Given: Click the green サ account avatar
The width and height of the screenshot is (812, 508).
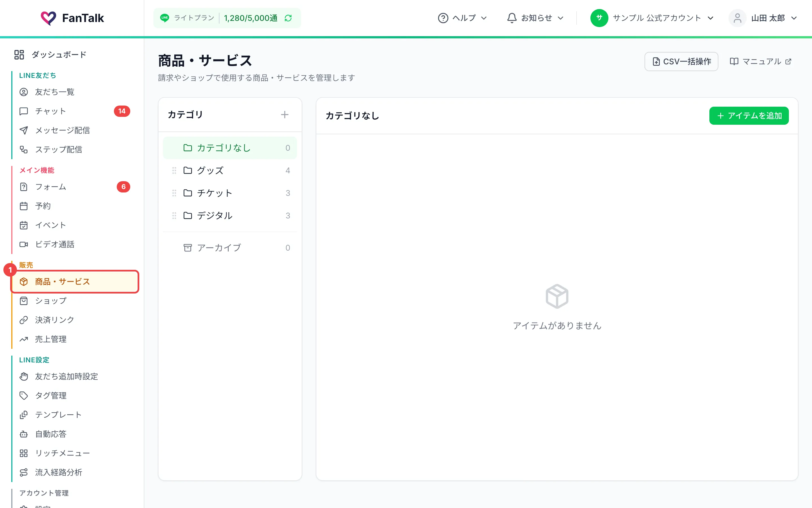Looking at the screenshot, I should point(599,18).
